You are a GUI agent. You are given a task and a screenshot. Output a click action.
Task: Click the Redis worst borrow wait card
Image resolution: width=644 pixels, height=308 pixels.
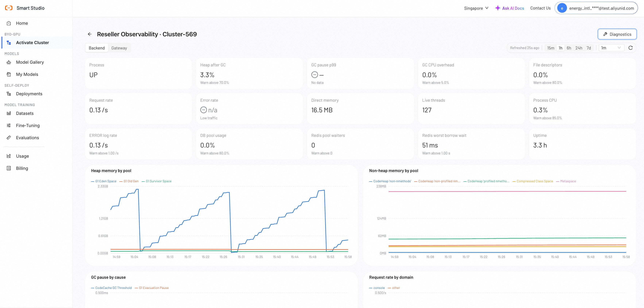pyautogui.click(x=471, y=144)
